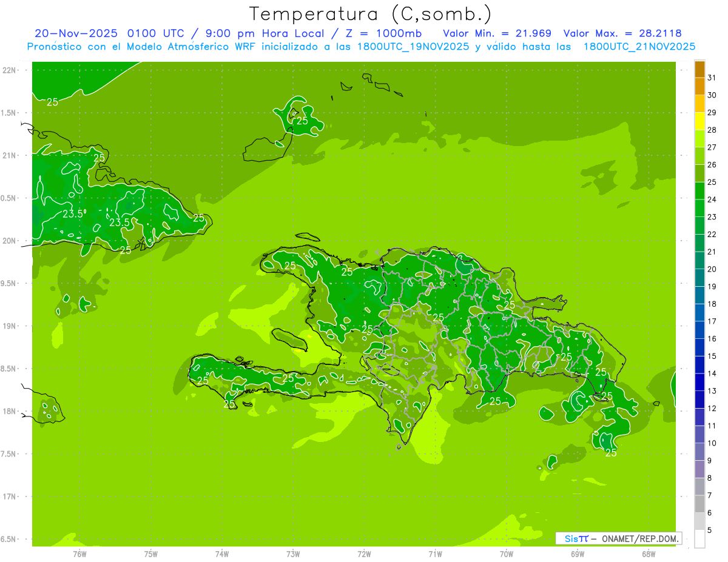
Task: Click the "72W" longitude axis label
Action: click(x=364, y=554)
